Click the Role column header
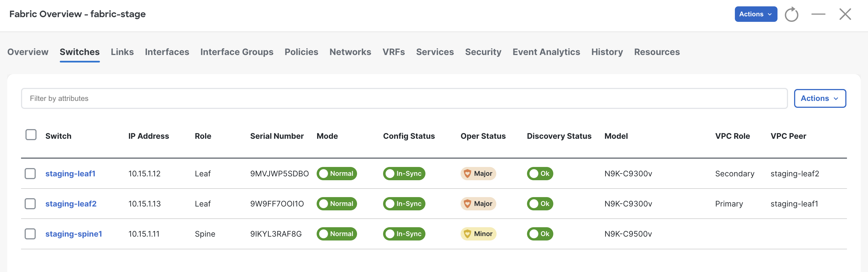 click(203, 136)
